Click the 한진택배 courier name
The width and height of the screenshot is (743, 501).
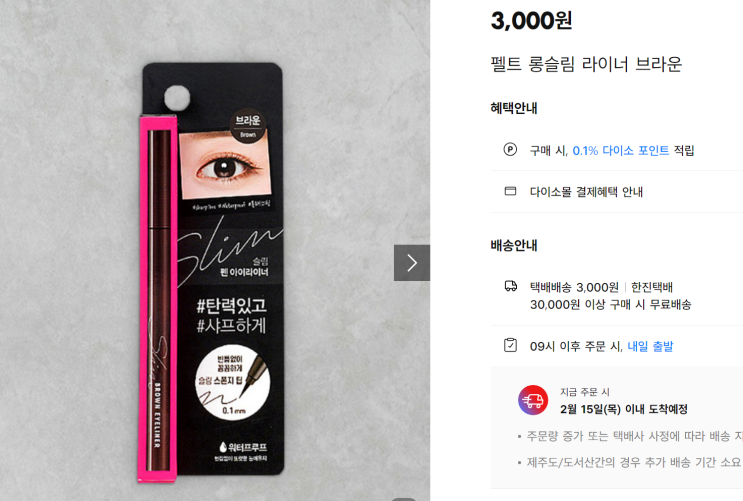click(x=652, y=287)
